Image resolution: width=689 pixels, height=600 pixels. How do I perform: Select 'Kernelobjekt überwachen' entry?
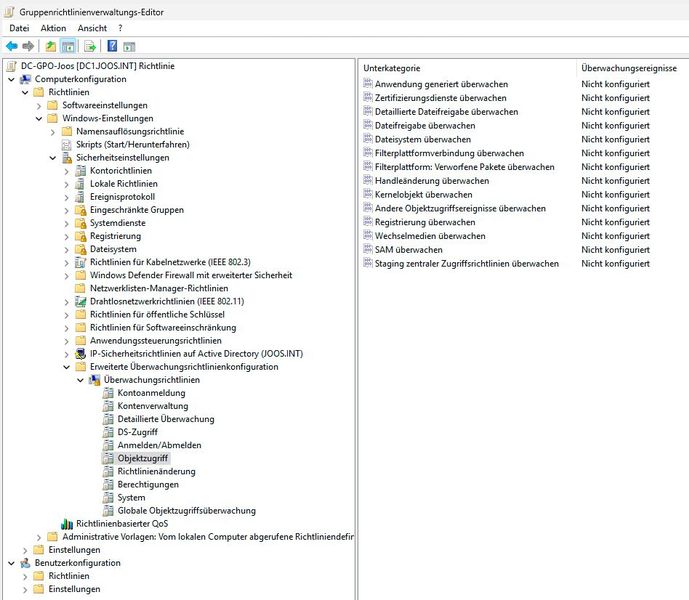click(x=424, y=194)
